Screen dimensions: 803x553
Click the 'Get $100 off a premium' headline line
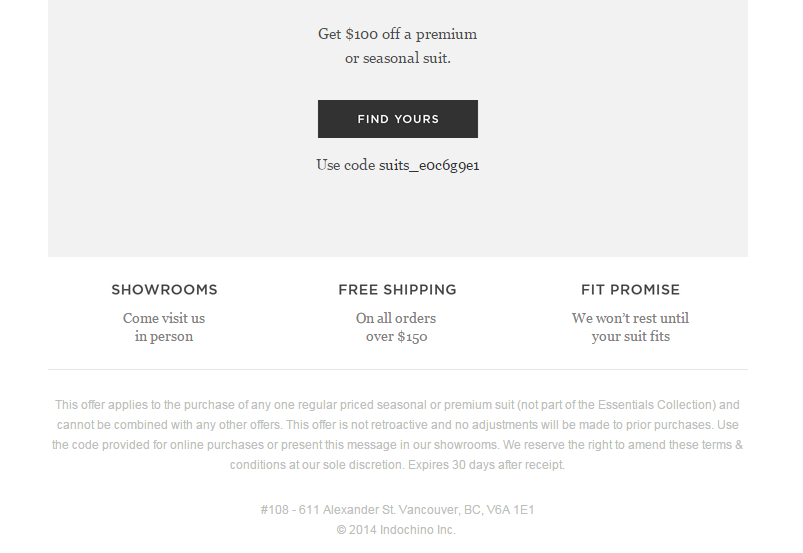tap(397, 34)
